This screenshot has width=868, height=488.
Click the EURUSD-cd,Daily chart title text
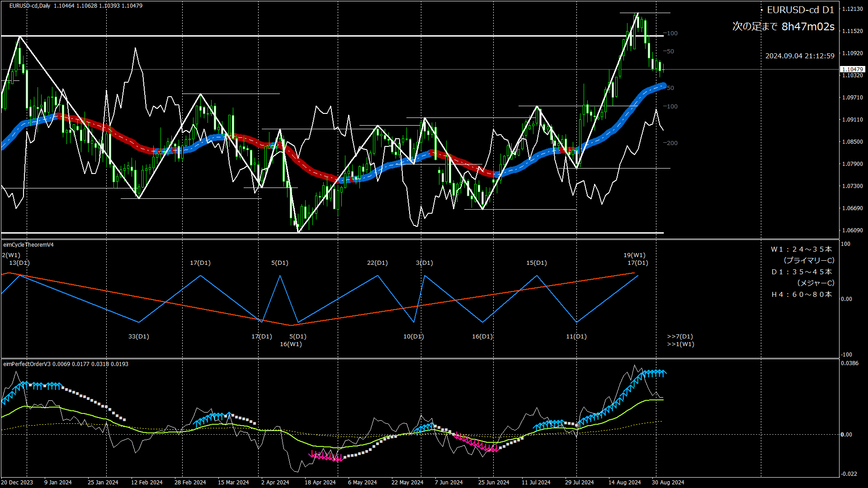pyautogui.click(x=30, y=6)
